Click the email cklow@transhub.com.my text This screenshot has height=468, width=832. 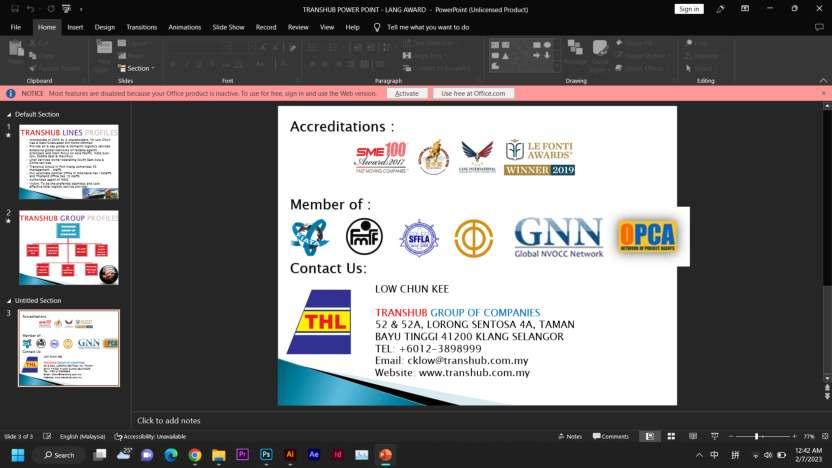point(467,360)
